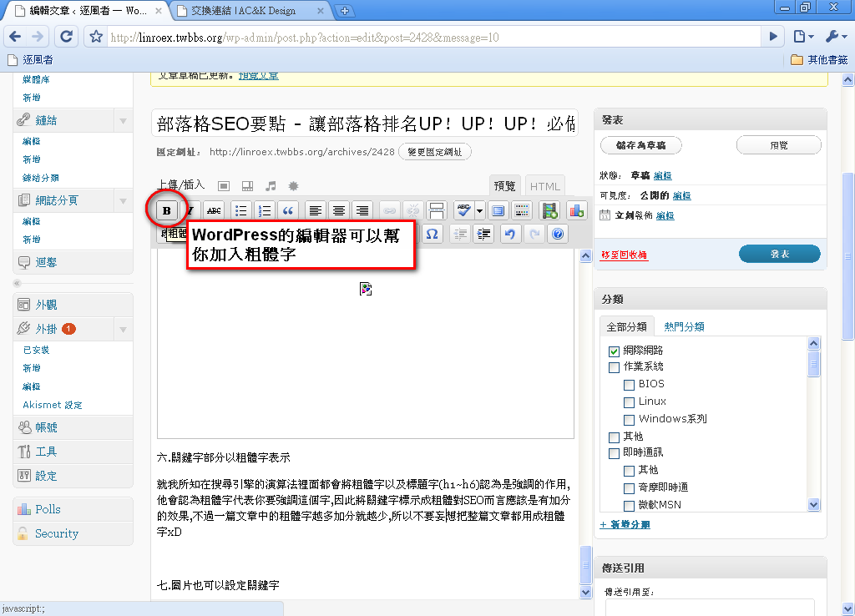This screenshot has width=855, height=616.
Task: Open Akismet 設定 plugin link
Action: click(53, 405)
